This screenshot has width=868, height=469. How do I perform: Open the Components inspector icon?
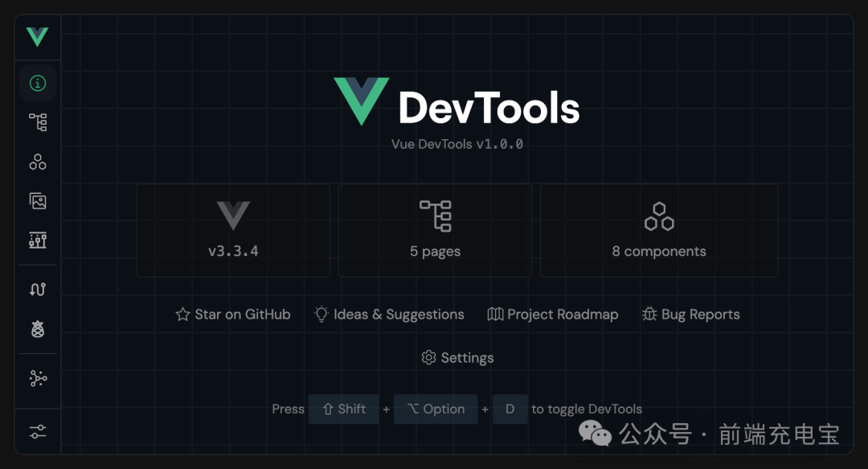point(37,161)
